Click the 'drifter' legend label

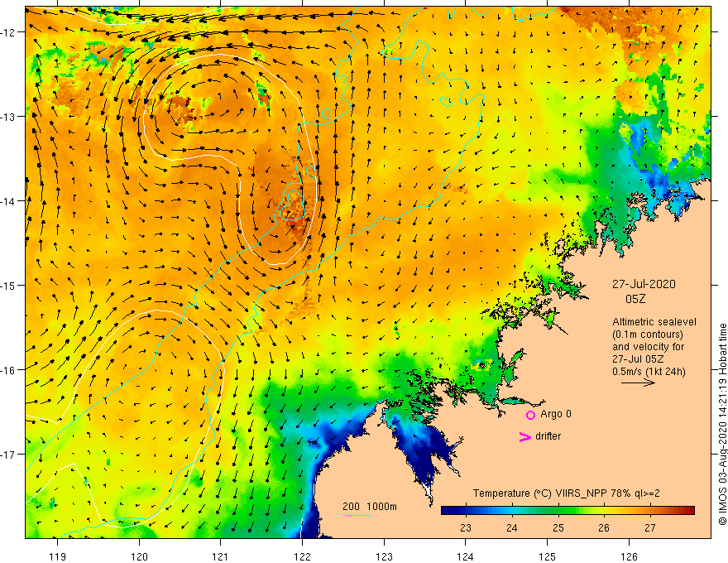coord(548,436)
